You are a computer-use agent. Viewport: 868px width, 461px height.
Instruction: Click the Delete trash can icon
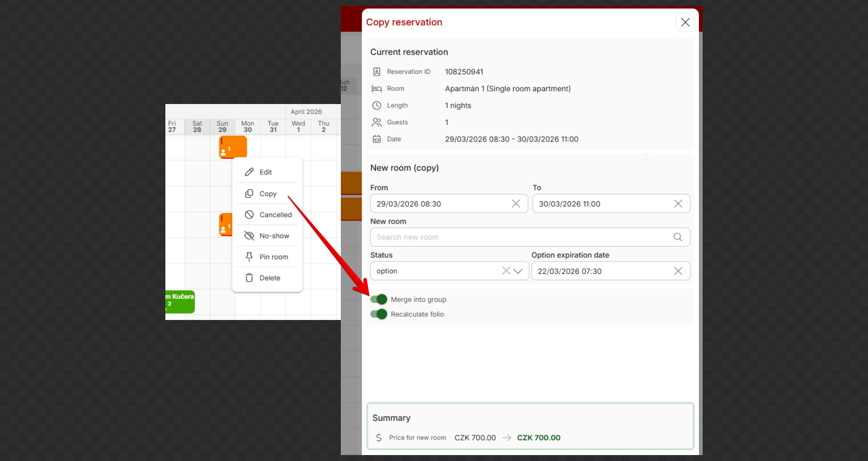(249, 278)
